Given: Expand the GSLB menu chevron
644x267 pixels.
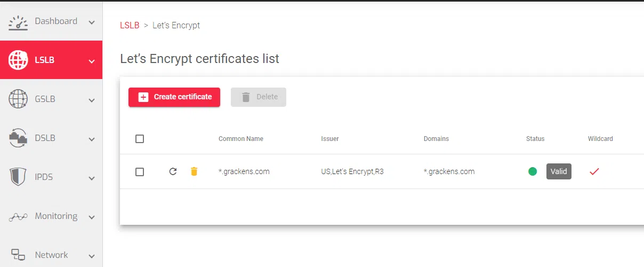Looking at the screenshot, I should (92, 100).
